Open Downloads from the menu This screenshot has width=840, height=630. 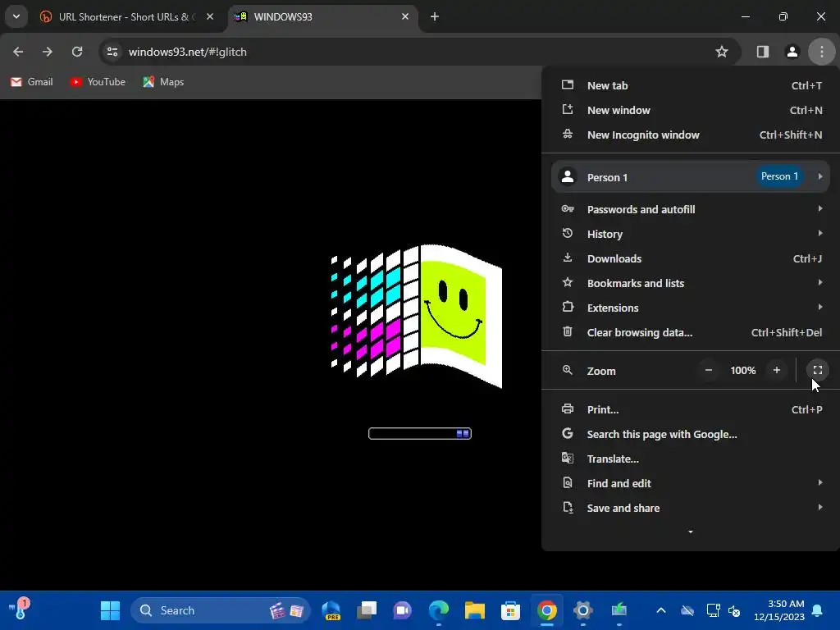(x=691, y=258)
